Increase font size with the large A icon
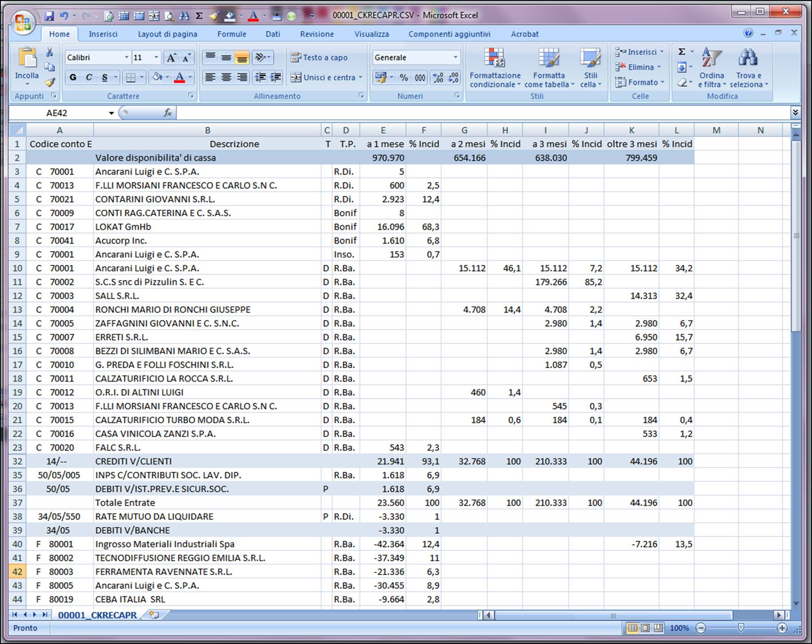Viewport: 812px width, 644px height. click(171, 57)
